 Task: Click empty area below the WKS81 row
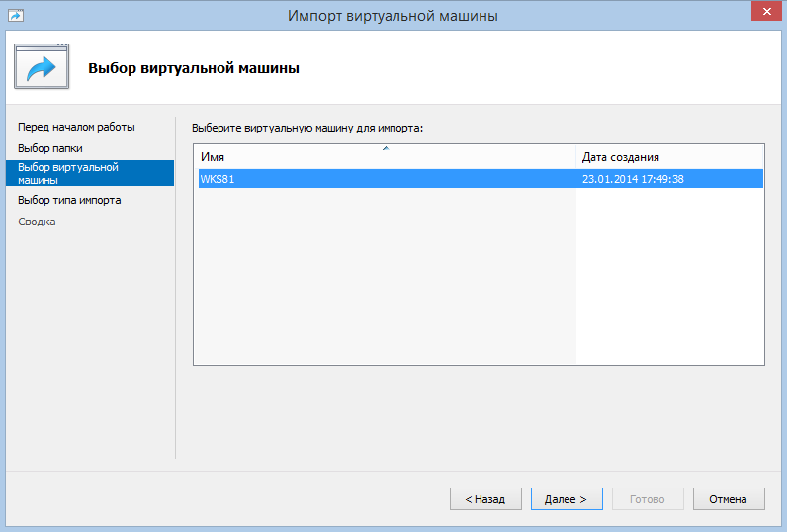(386, 277)
